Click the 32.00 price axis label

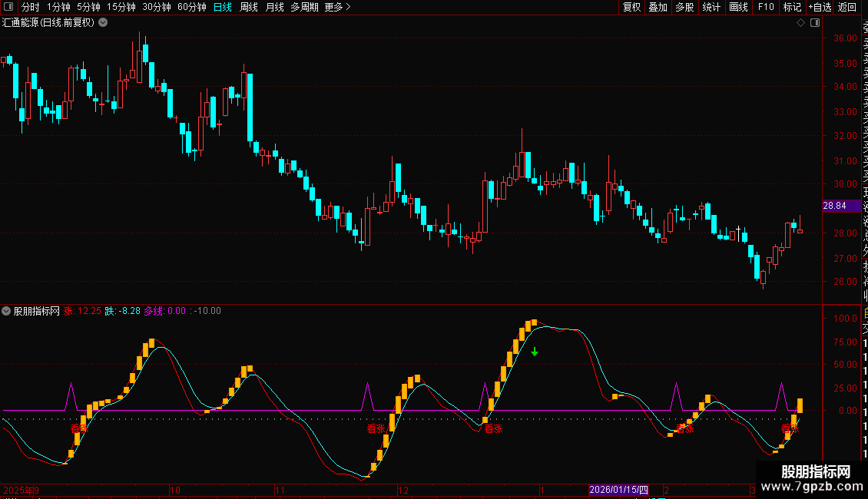click(x=845, y=136)
